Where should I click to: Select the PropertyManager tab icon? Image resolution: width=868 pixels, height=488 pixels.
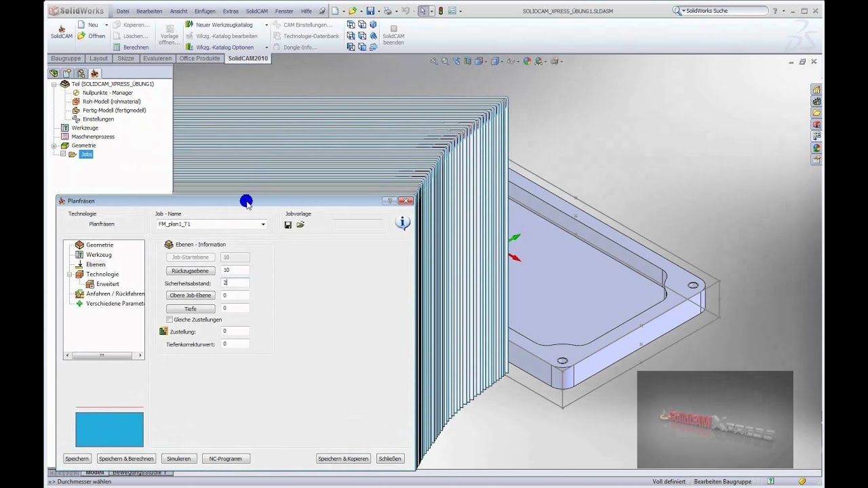click(x=68, y=73)
